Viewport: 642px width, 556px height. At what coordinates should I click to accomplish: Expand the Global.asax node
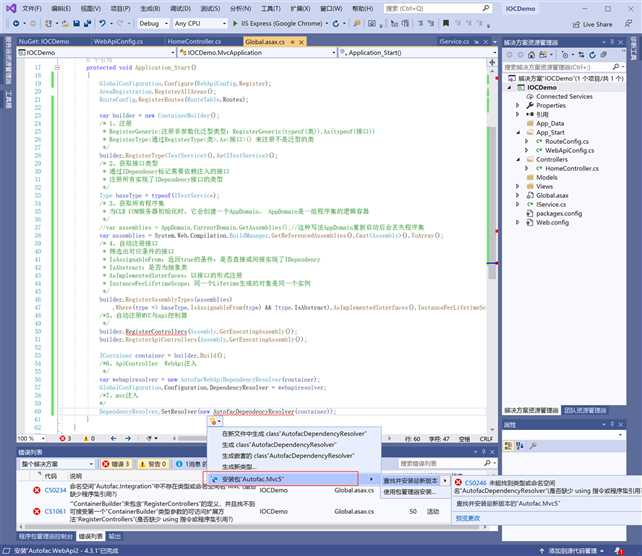click(518, 196)
